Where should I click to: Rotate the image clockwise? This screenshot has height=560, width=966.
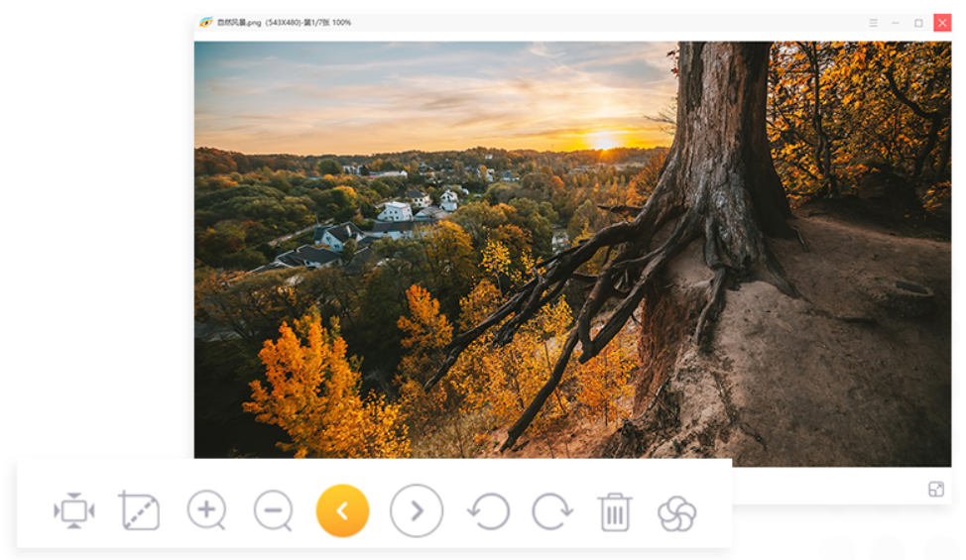552,511
